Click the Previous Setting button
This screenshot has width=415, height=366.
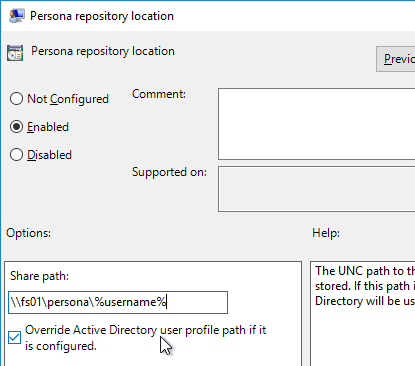tap(396, 59)
